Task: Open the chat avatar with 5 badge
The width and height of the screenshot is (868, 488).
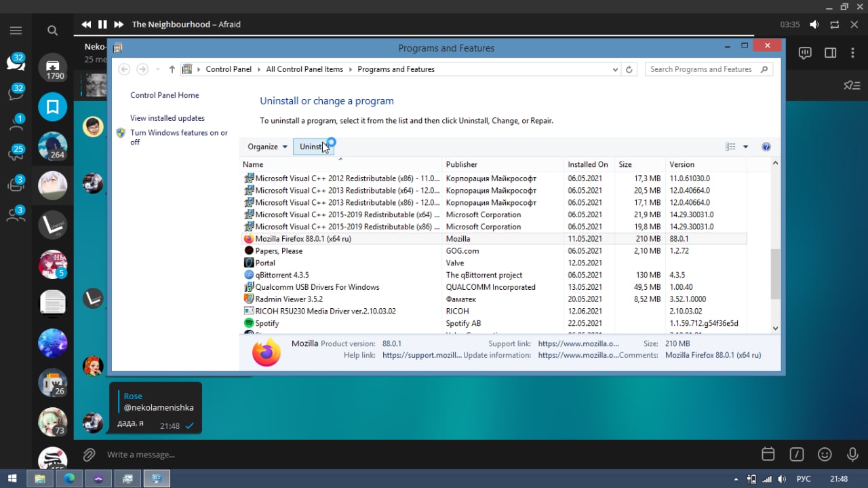Action: (53, 264)
